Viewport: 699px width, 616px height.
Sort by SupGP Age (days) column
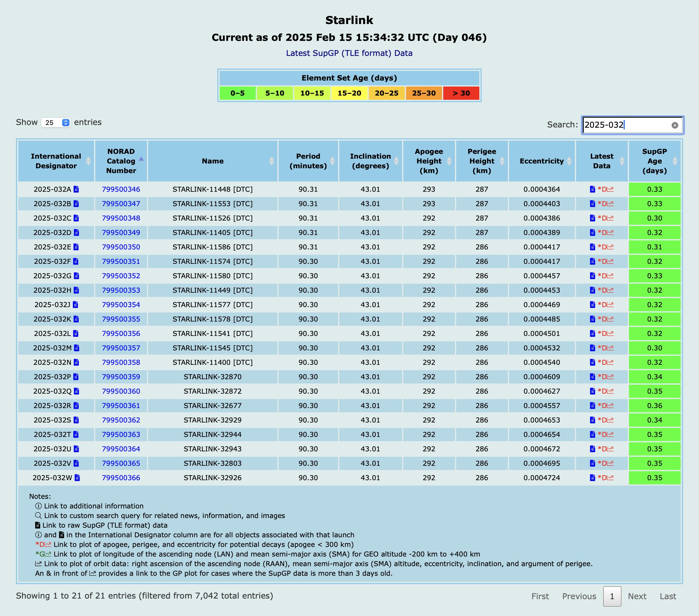(x=655, y=161)
